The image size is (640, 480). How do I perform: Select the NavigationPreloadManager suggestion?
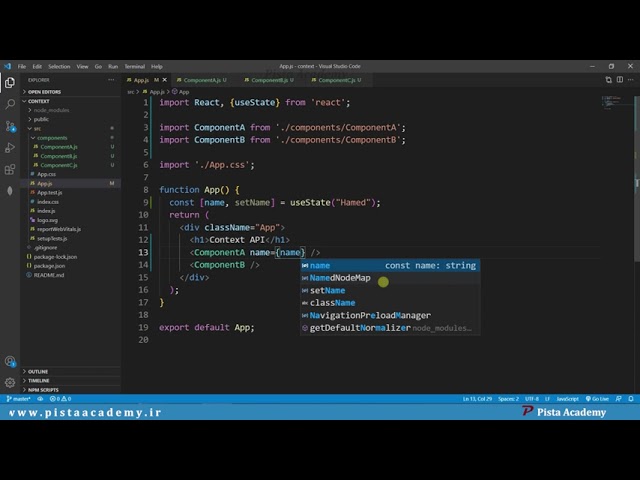pos(390,316)
